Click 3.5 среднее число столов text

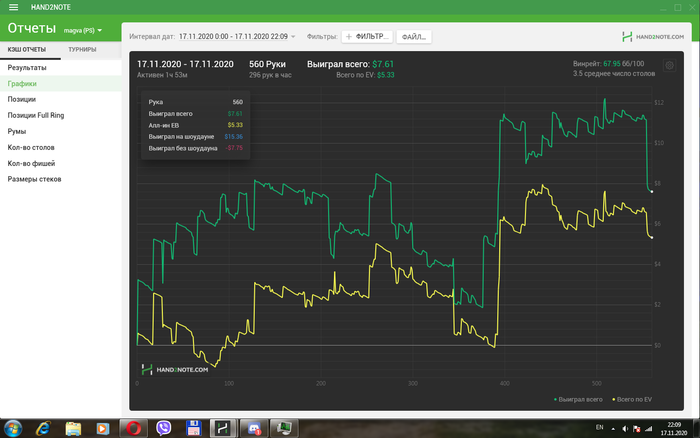point(614,74)
